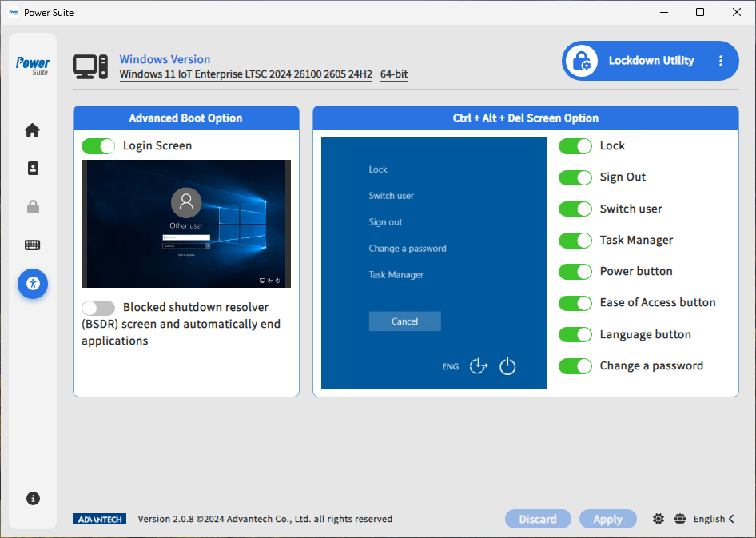Click the lock gear icon in Lockdown Utility
This screenshot has width=756, height=538.
pyautogui.click(x=582, y=61)
